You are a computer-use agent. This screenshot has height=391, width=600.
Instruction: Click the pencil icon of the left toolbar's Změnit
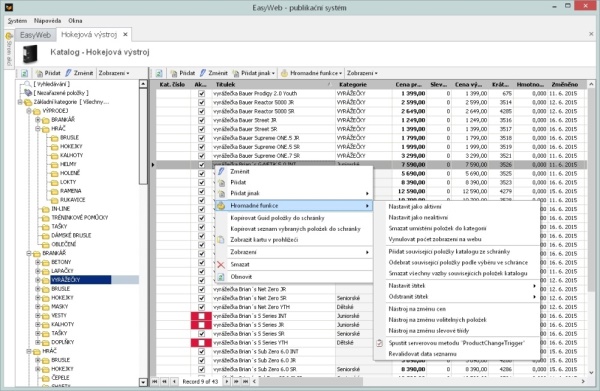click(x=68, y=73)
